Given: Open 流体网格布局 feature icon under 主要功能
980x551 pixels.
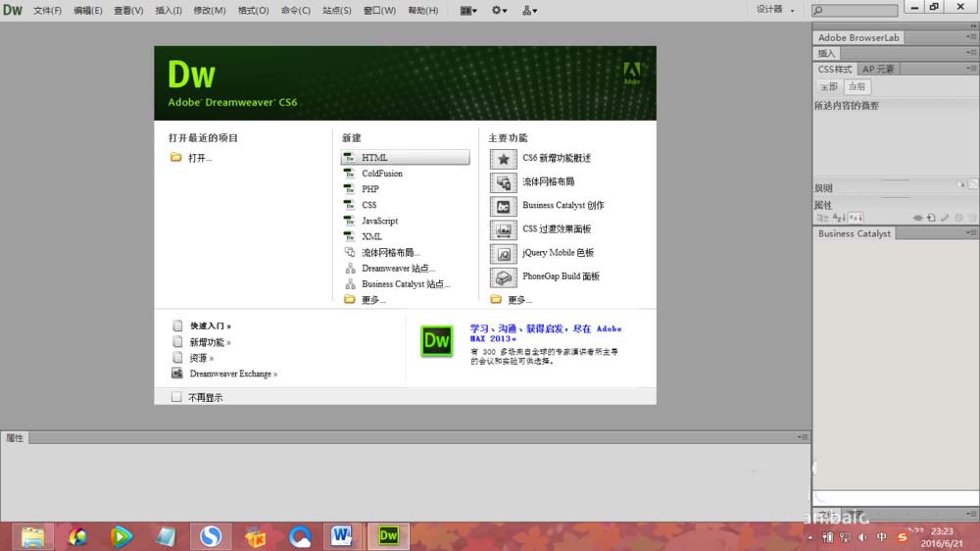Looking at the screenshot, I should [x=503, y=182].
